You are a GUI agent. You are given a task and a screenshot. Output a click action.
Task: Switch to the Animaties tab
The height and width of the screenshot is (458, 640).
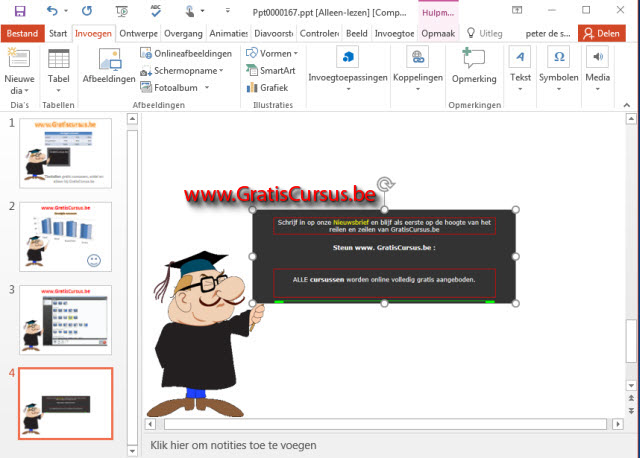pyautogui.click(x=228, y=33)
